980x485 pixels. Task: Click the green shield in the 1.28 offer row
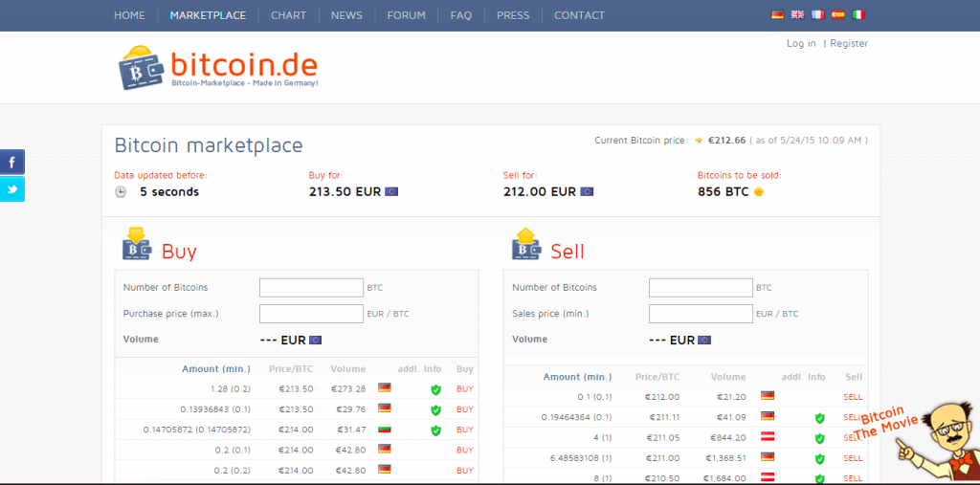tap(435, 390)
